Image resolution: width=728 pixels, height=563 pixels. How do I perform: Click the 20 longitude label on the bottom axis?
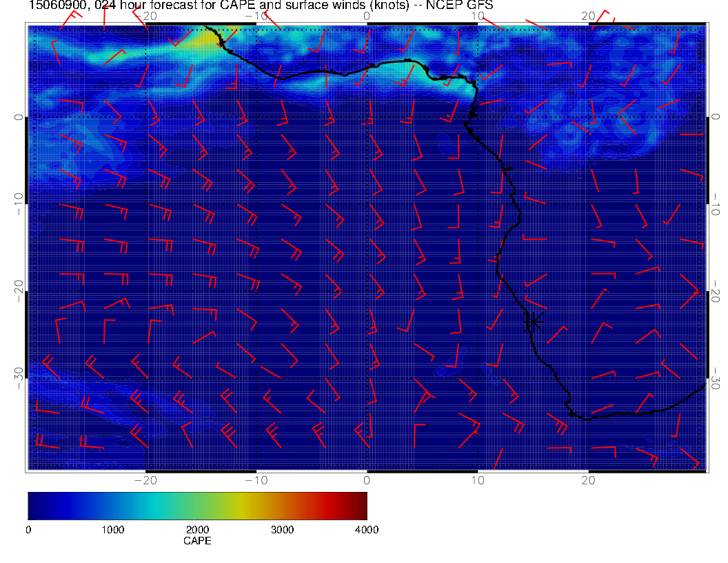588,480
